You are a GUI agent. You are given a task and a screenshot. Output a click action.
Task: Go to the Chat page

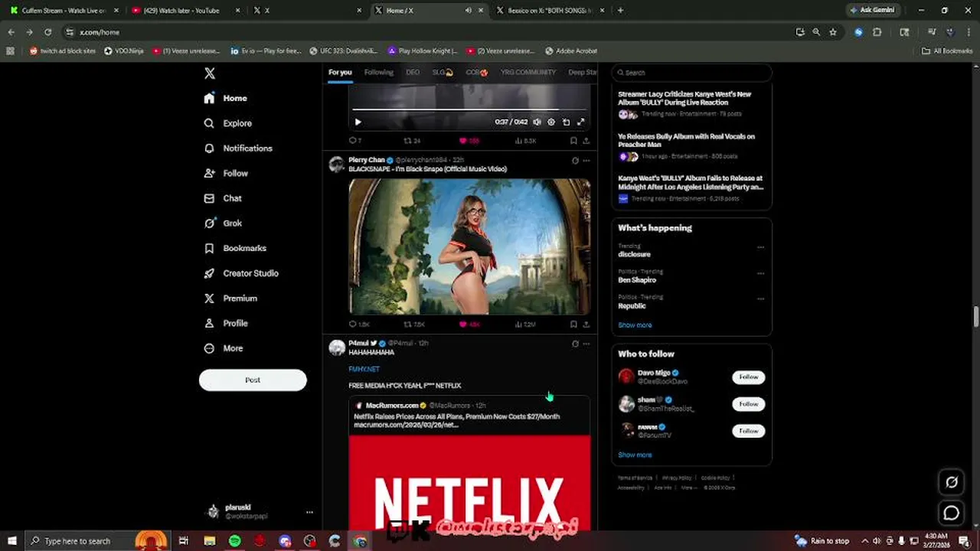(x=223, y=198)
